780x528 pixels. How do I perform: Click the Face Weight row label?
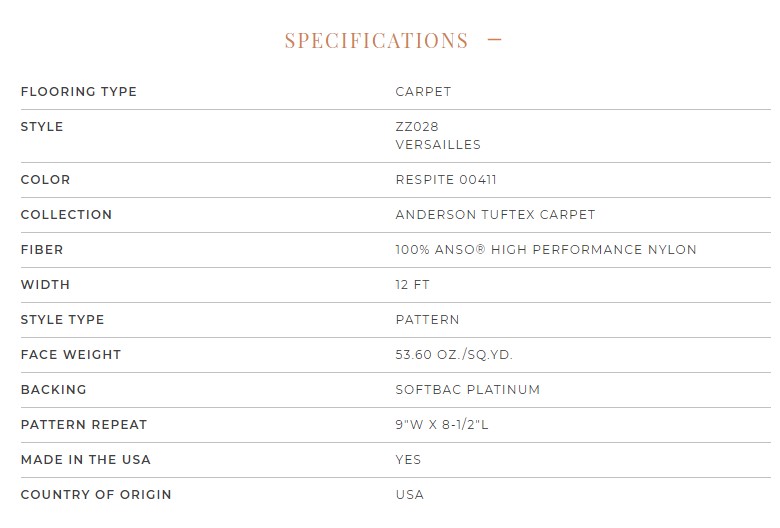(x=71, y=355)
